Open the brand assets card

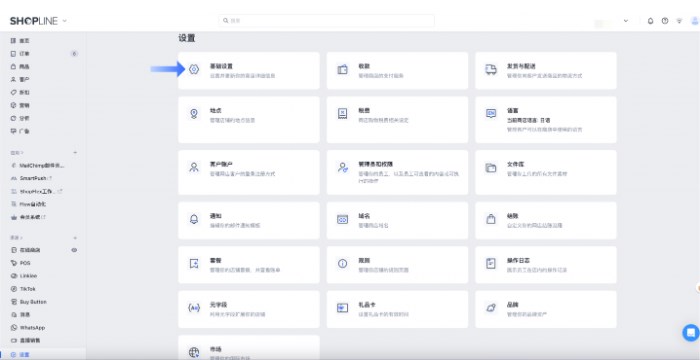coord(546,310)
